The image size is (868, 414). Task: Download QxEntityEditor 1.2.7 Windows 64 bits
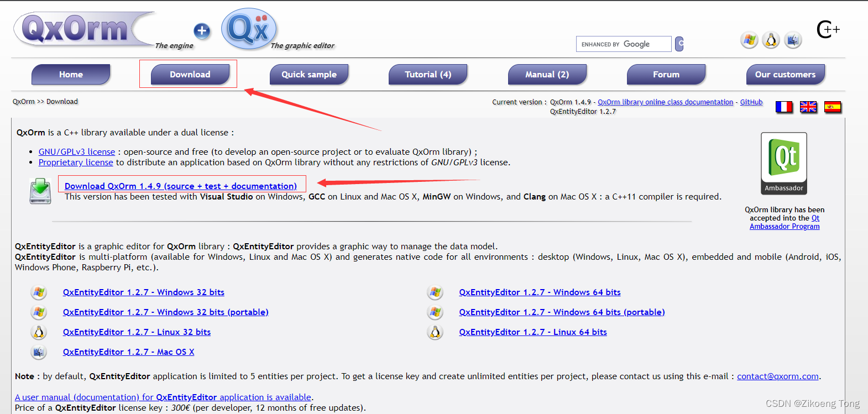point(540,292)
